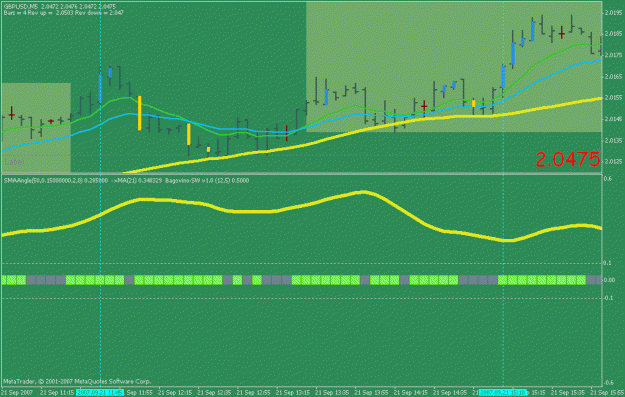Click the highlighted 2007.09.21 15:10 time marker

tap(503, 393)
